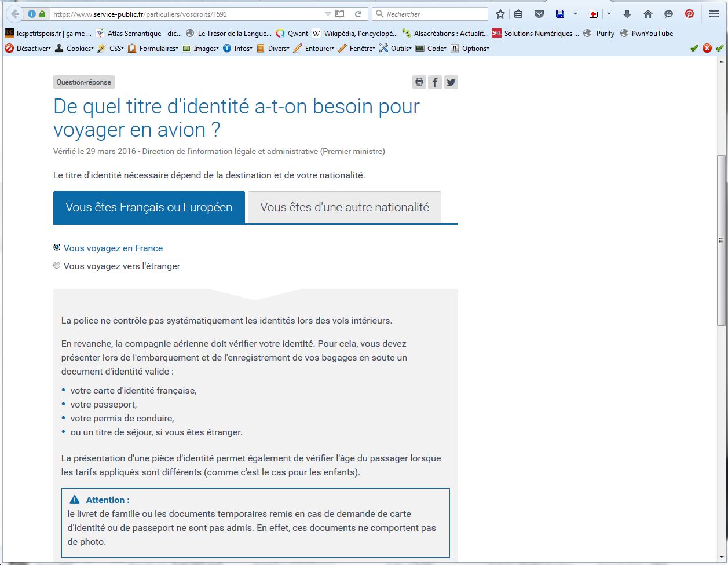The height and width of the screenshot is (565, 728).
Task: Select 'Vous êtes Français ou Européen' tab
Action: click(149, 207)
